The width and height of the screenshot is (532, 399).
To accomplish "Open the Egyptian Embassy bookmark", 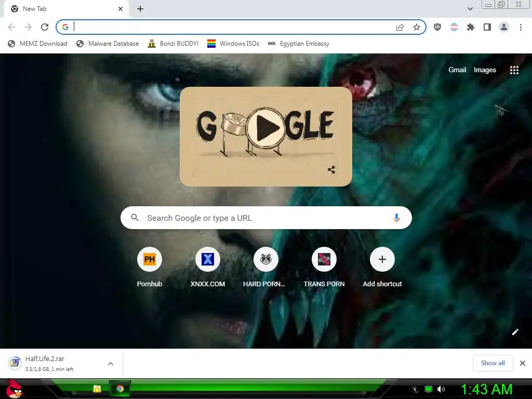I will (x=298, y=44).
